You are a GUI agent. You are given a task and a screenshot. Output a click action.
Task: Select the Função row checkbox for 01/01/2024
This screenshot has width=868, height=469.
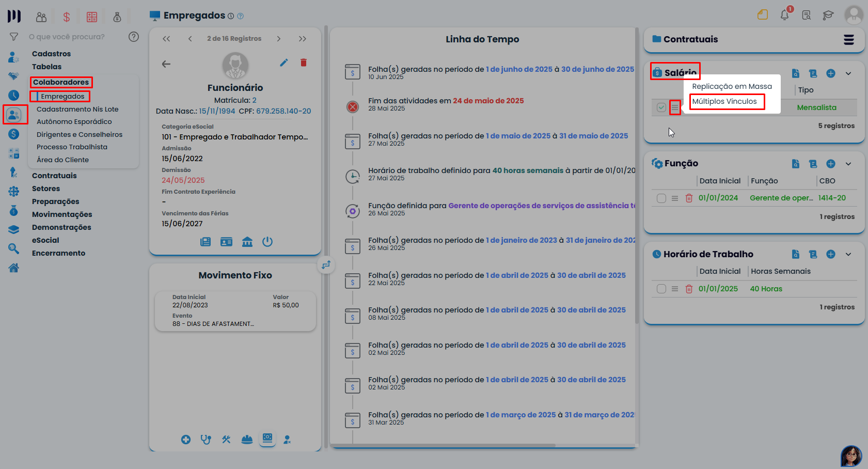click(x=661, y=198)
